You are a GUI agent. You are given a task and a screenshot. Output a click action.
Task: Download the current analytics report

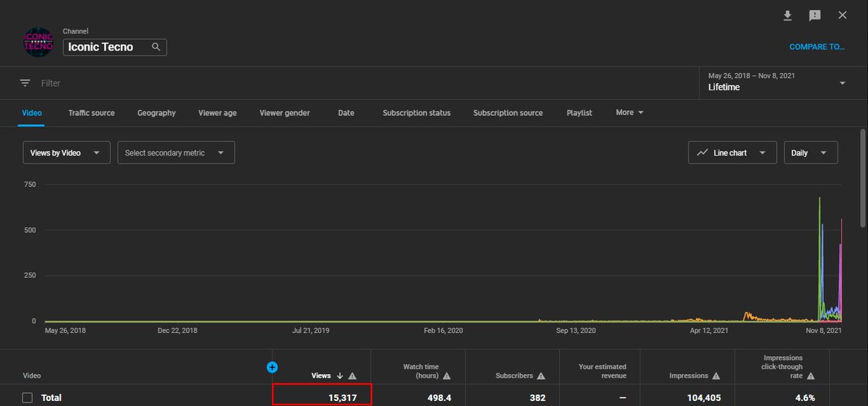click(x=788, y=15)
